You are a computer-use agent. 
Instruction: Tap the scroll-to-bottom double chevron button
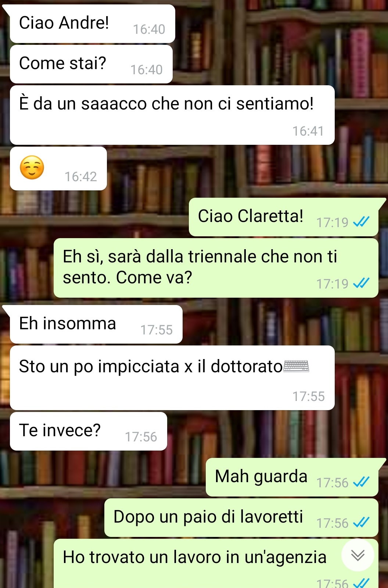click(358, 555)
